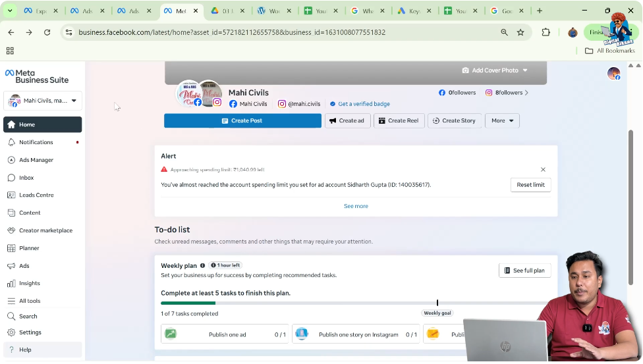Open browser Extensions puzzle icon
This screenshot has width=643, height=364.
pos(545,32)
